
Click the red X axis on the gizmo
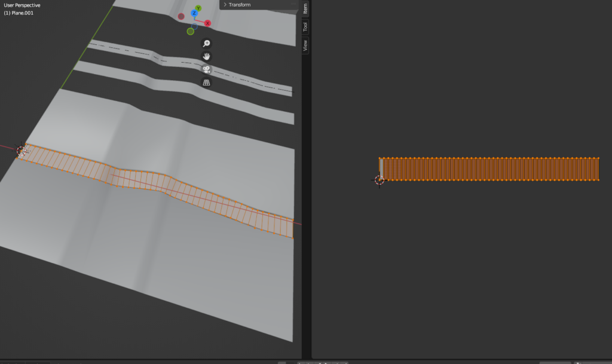207,23
